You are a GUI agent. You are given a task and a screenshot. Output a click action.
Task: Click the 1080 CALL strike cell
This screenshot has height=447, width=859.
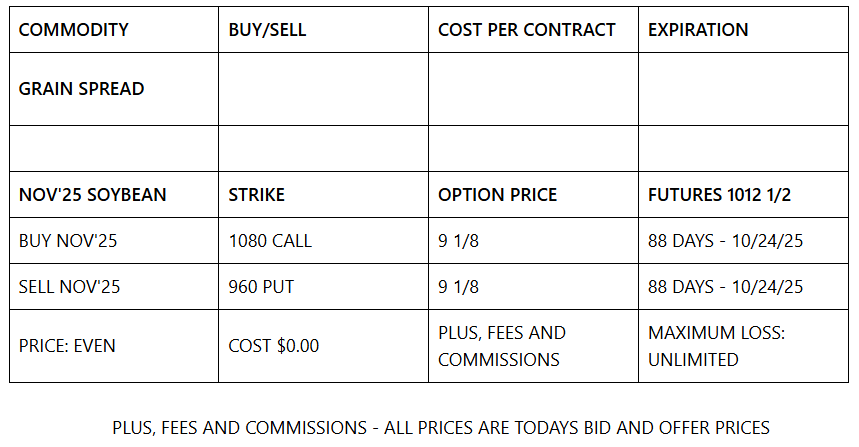[x=323, y=240]
